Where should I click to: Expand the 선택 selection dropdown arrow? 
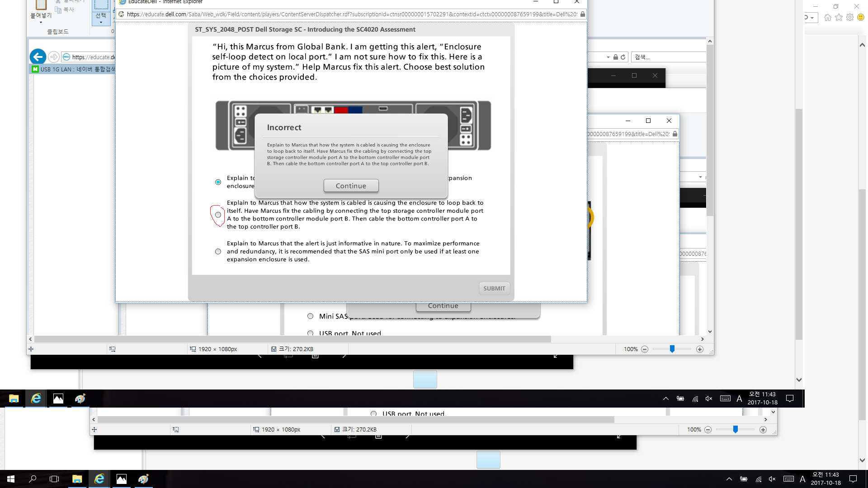(x=101, y=22)
